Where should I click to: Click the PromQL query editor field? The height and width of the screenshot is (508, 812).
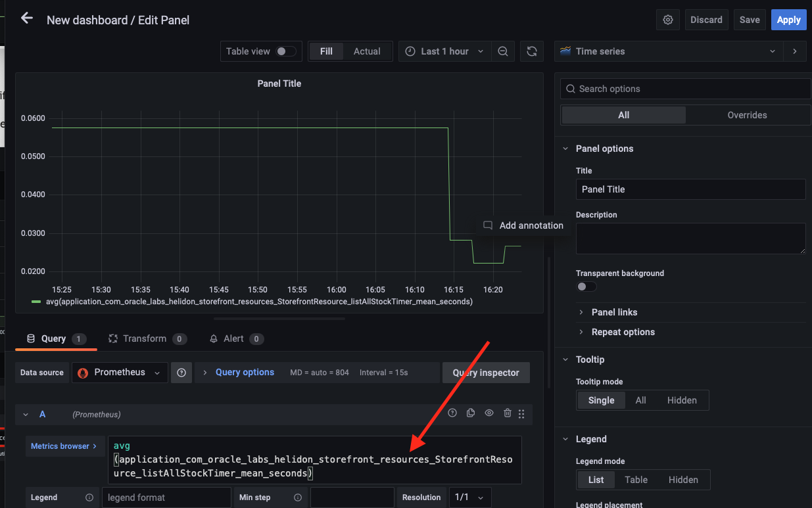pyautogui.click(x=315, y=460)
